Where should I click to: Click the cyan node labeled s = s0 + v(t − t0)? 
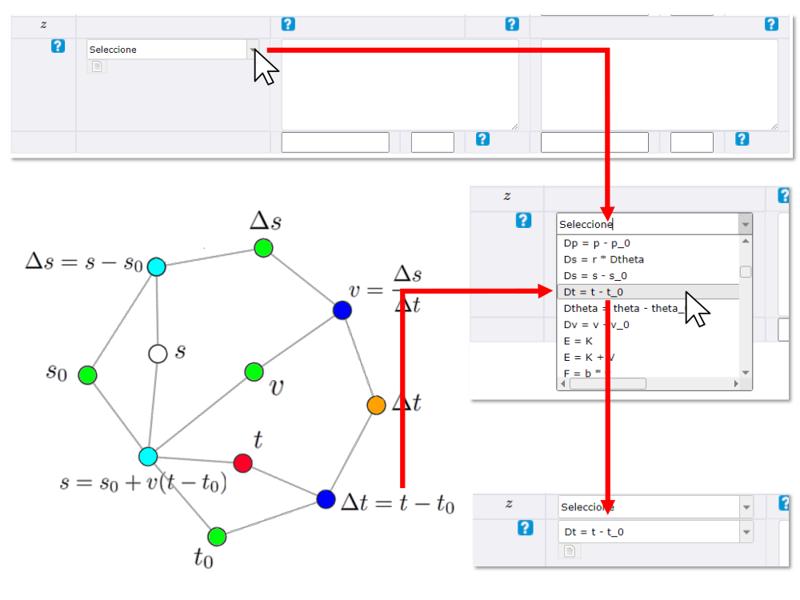tap(148, 456)
